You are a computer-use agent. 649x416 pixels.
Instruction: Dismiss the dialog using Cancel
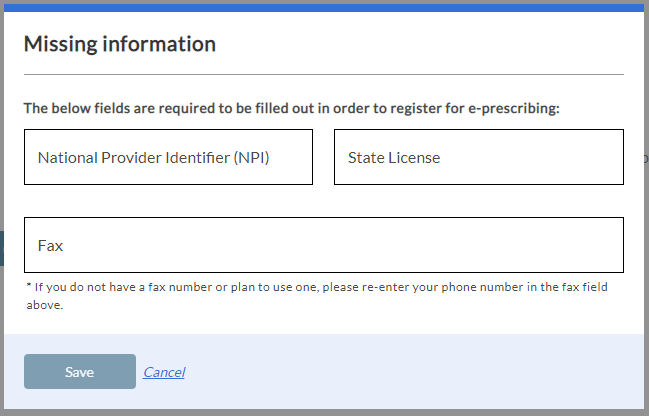[164, 372]
